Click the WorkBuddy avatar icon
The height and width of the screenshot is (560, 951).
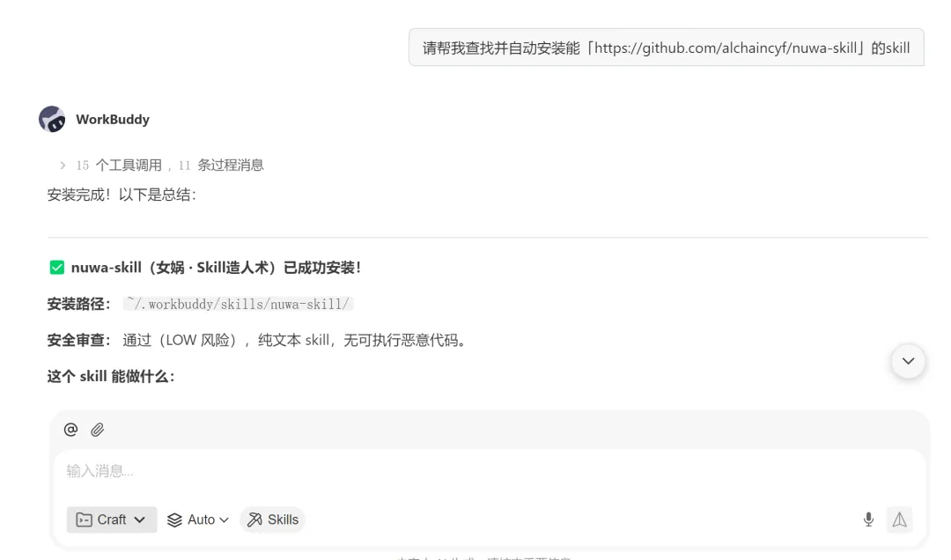point(52,119)
